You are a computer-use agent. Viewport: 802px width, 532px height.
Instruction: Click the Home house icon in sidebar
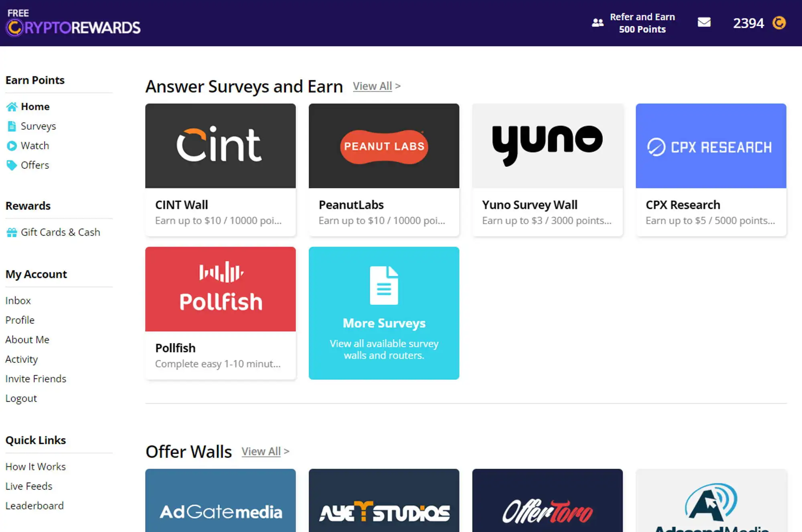coord(12,107)
